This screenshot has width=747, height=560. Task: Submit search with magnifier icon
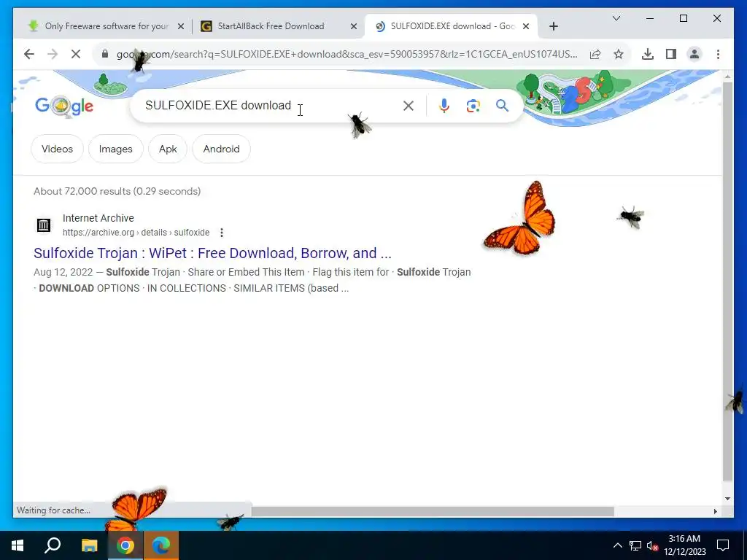[502, 105]
